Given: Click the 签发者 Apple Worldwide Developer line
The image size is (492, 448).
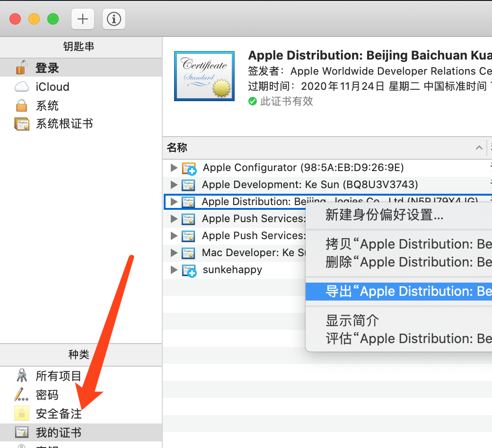Looking at the screenshot, I should pos(370,71).
